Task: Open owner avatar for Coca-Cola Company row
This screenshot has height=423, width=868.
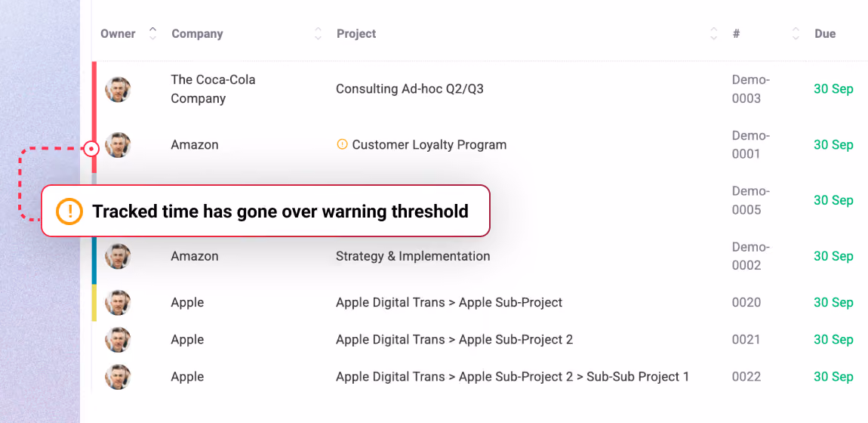Action: [x=118, y=89]
